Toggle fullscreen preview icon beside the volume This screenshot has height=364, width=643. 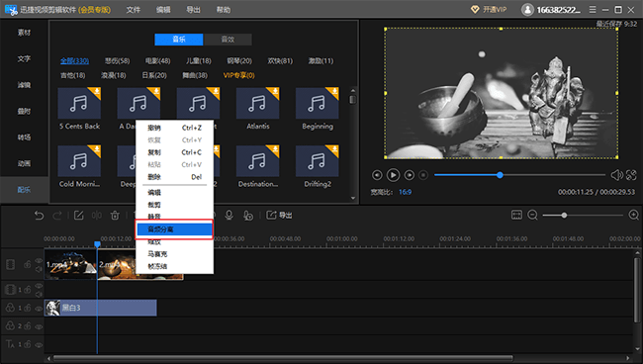pyautogui.click(x=631, y=175)
